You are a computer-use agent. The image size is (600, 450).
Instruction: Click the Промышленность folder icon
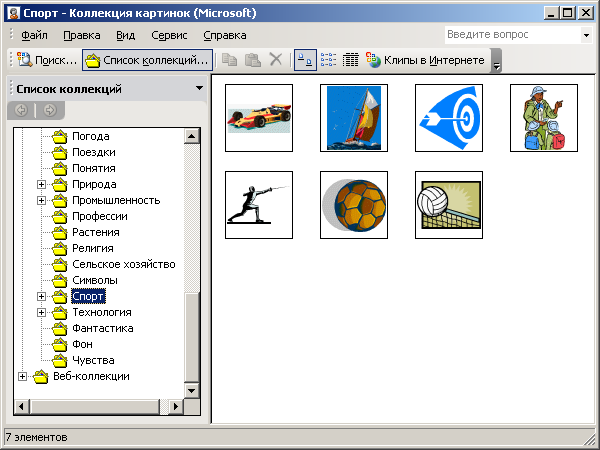(60, 201)
